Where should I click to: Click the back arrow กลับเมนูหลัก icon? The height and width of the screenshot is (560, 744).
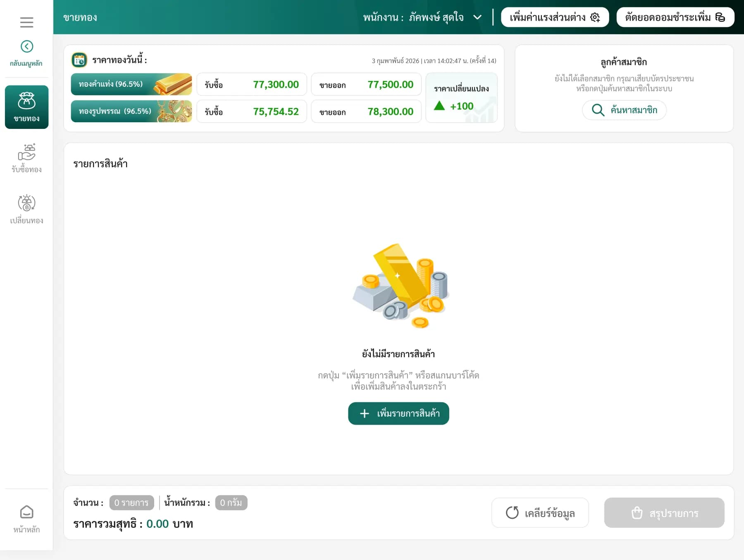click(x=27, y=46)
